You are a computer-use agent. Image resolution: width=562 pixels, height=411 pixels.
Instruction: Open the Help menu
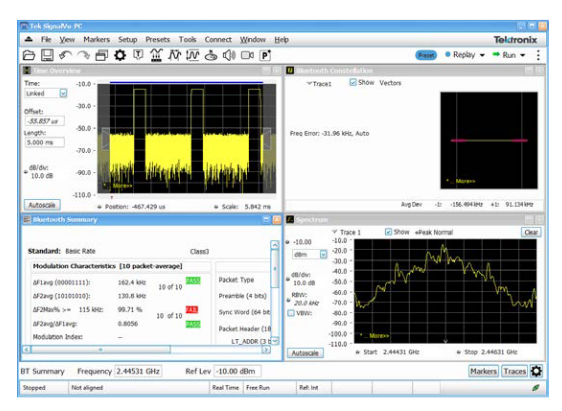coord(281,39)
